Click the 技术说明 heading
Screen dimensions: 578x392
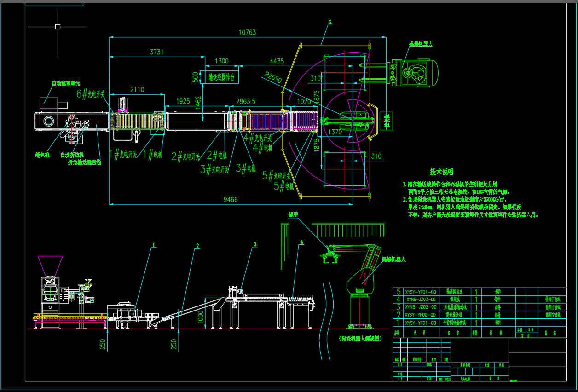pos(442,172)
